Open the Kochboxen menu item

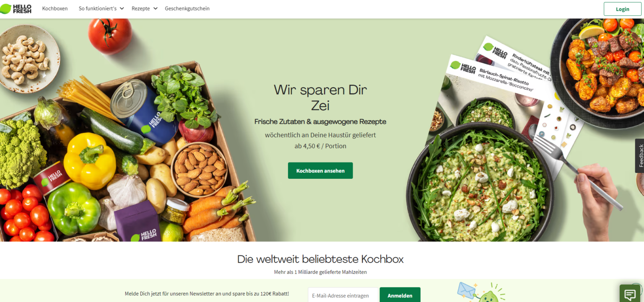55,8
